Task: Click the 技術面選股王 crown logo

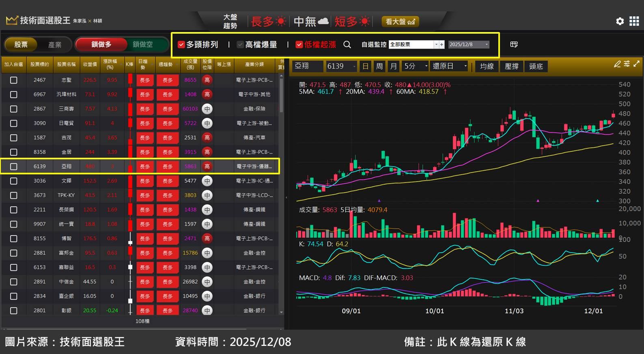Action: tap(12, 20)
